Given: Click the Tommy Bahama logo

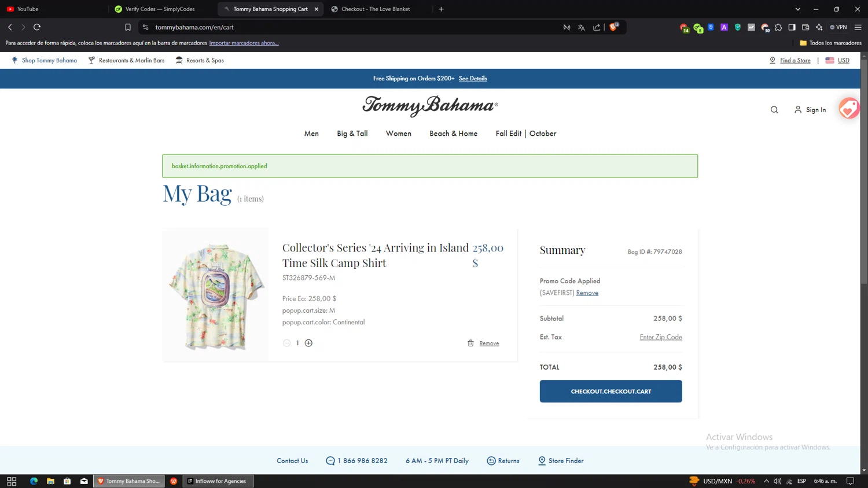Looking at the screenshot, I should 430,106.
